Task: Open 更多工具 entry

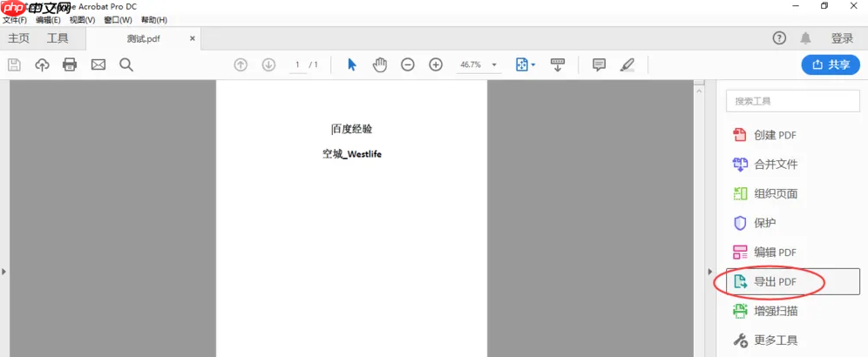Action: pyautogui.click(x=764, y=340)
